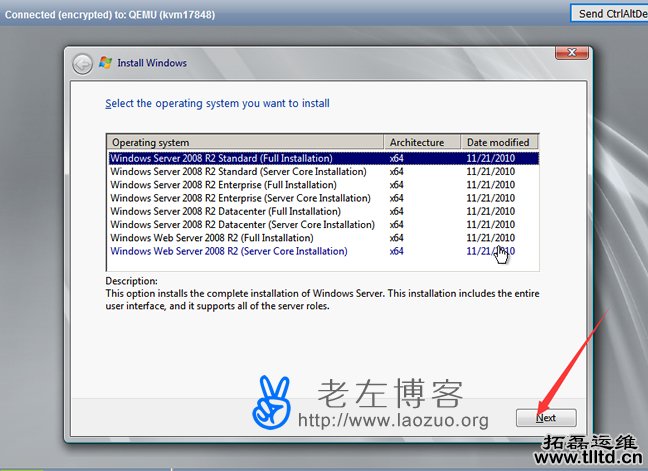648x471 pixels.
Task: Click the Send CtrlAltDel button
Action: pyautogui.click(x=610, y=14)
